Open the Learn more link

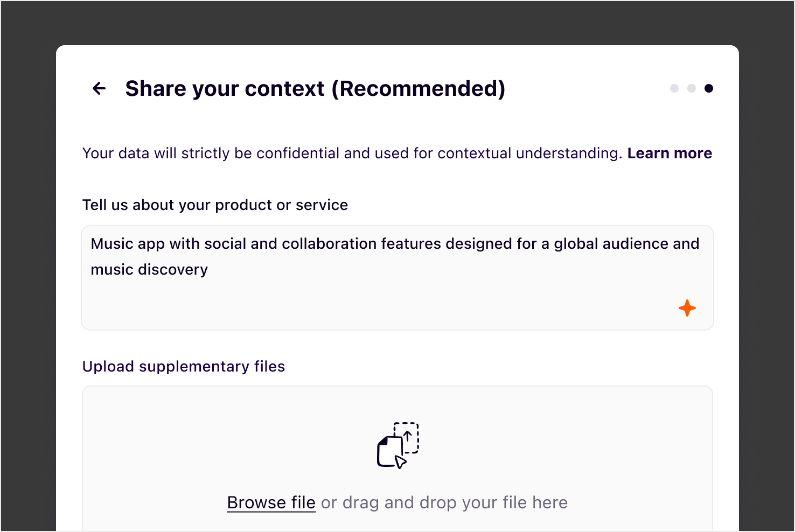tap(670, 153)
